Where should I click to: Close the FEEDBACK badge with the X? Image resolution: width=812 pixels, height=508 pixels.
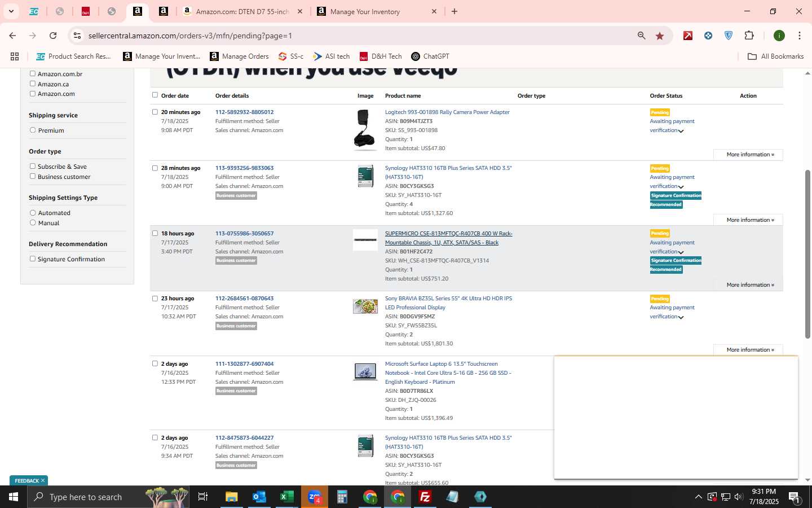[42, 480]
